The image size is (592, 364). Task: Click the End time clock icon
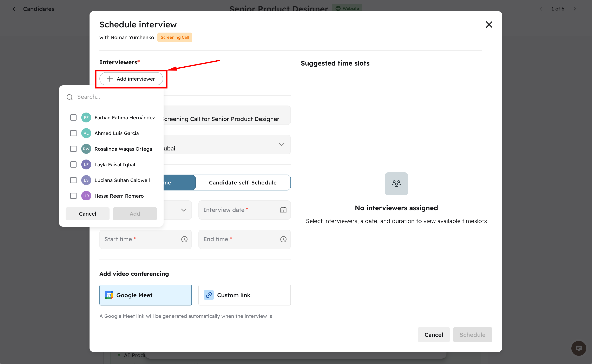[x=283, y=239]
